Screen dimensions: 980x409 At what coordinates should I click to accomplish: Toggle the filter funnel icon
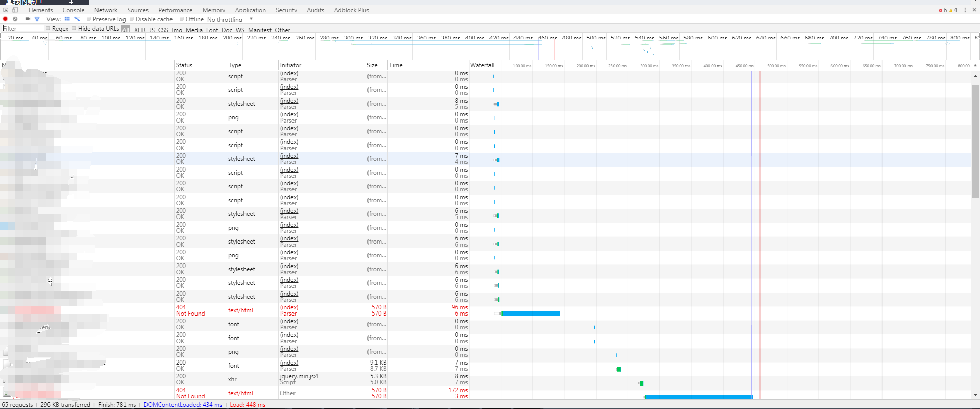click(37, 19)
